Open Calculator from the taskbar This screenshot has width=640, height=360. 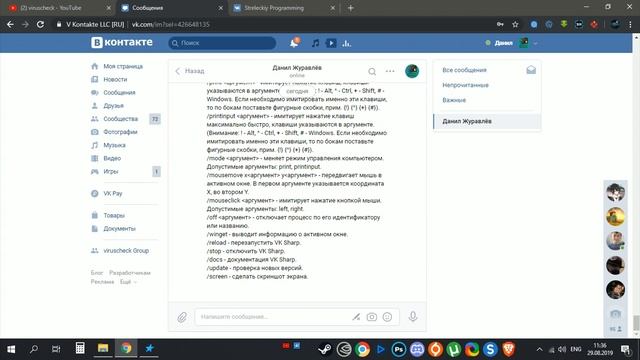click(80, 348)
